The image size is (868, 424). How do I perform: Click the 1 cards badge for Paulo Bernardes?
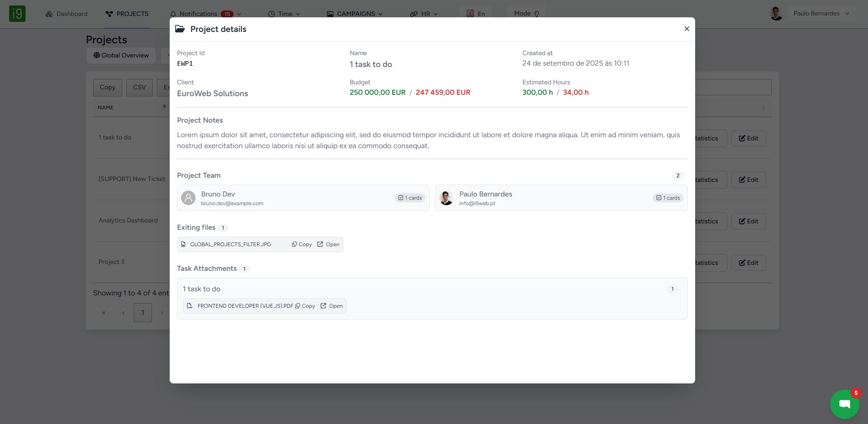coord(668,198)
